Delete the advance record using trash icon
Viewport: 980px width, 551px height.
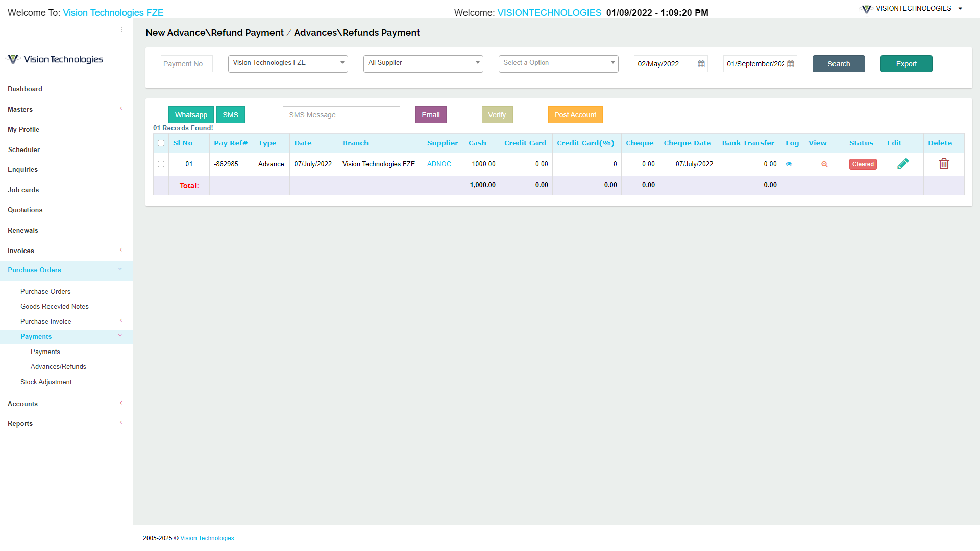(x=944, y=164)
